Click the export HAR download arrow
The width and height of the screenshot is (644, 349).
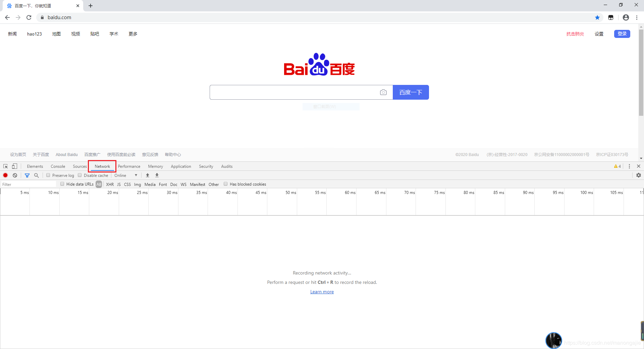tap(157, 175)
